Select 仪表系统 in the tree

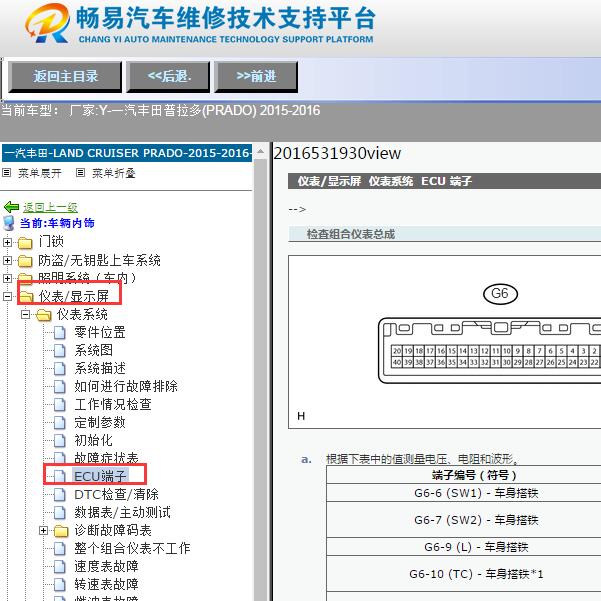coord(82,315)
